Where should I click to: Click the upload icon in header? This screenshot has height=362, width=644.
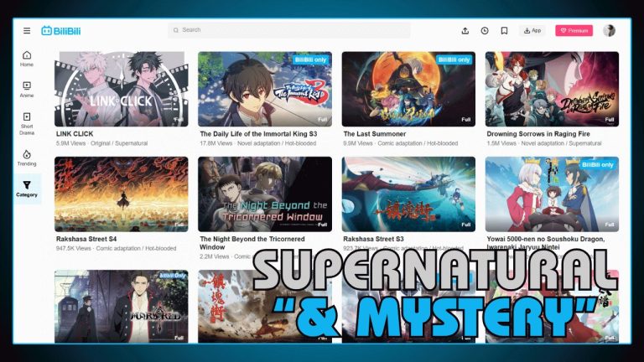465,31
